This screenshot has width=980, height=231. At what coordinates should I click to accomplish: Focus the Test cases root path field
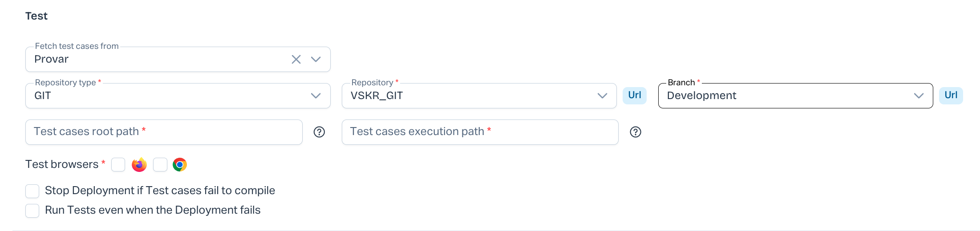164,132
